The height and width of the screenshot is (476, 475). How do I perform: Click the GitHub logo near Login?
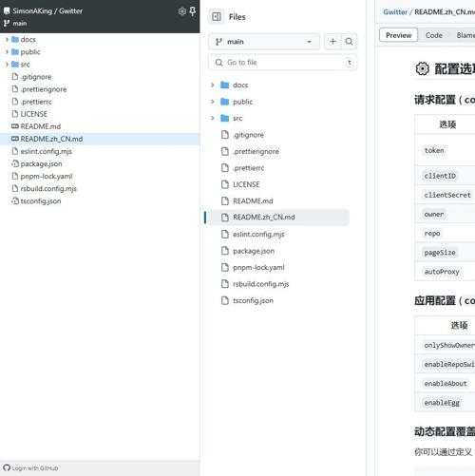click(x=7, y=467)
